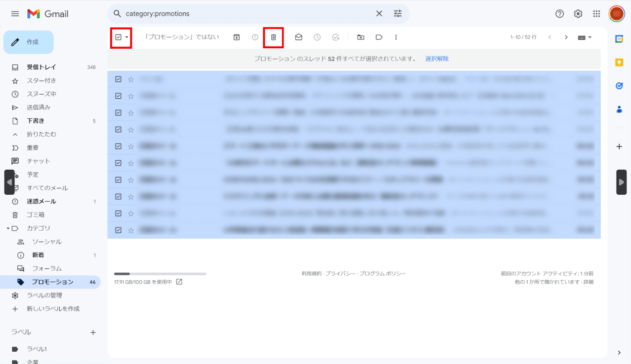
Task: Open storage management external link icon
Action: [179, 282]
